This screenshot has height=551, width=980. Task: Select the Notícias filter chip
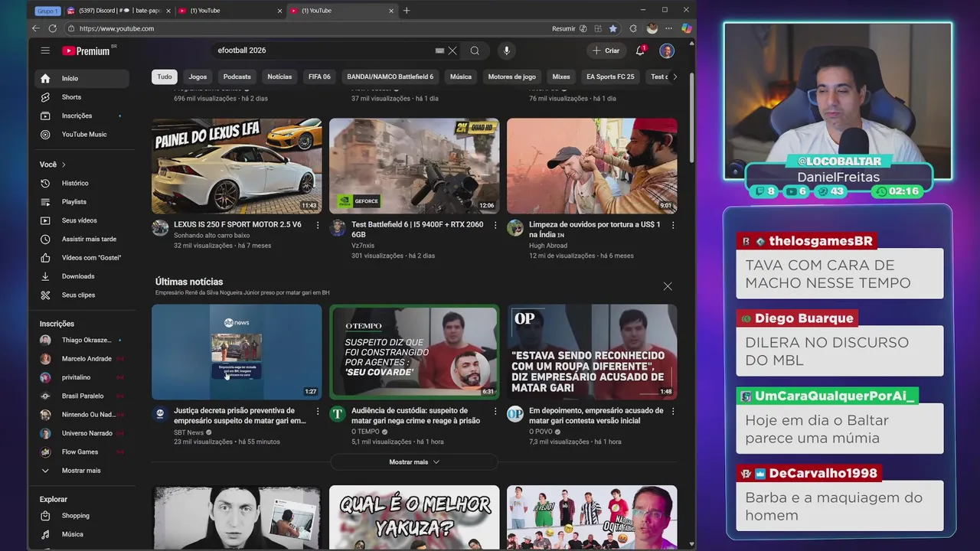(x=279, y=77)
